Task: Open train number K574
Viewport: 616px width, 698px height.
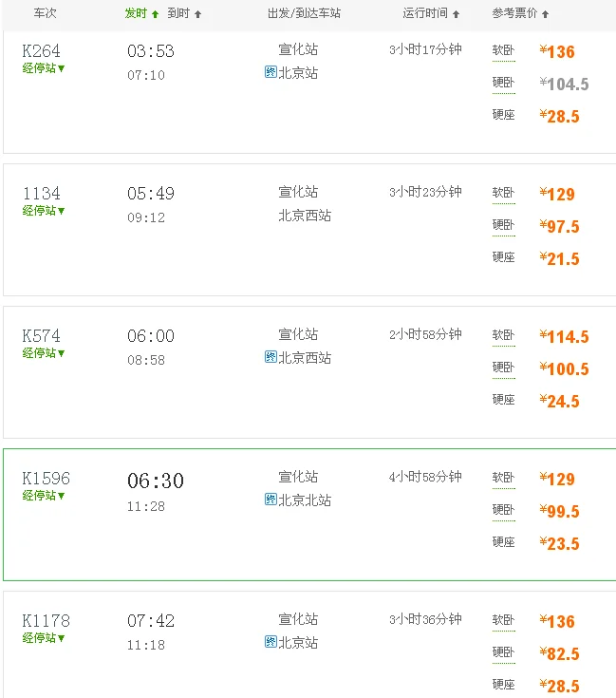Action: (x=42, y=335)
